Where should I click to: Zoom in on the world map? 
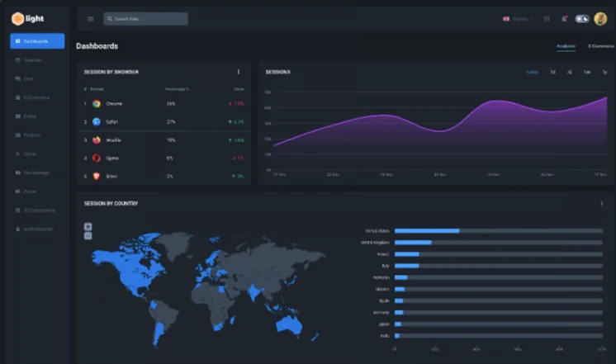coord(88,226)
